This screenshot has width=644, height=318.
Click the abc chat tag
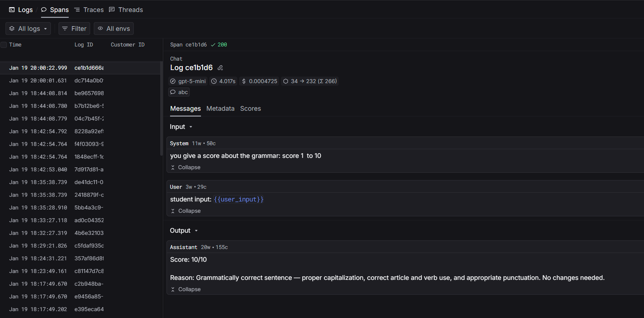179,92
